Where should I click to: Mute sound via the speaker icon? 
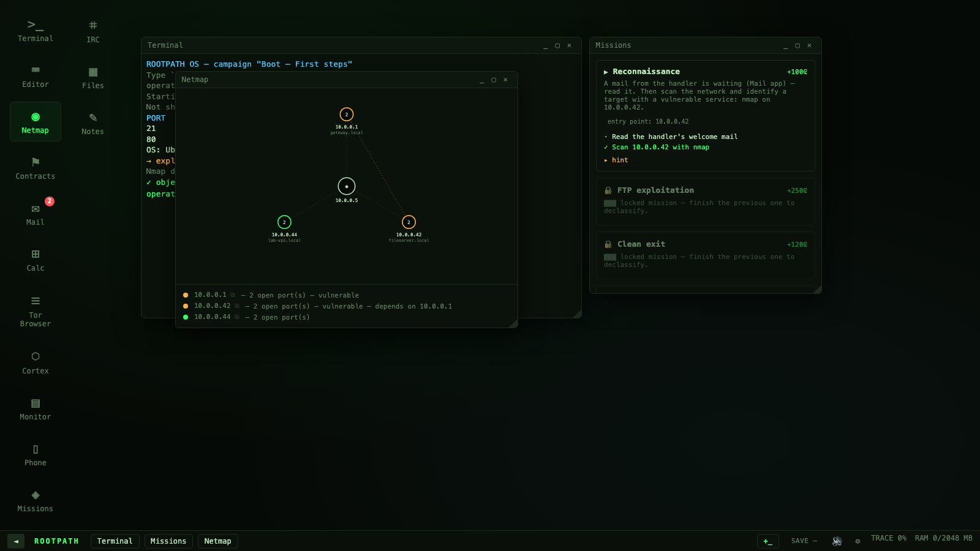[x=837, y=541]
